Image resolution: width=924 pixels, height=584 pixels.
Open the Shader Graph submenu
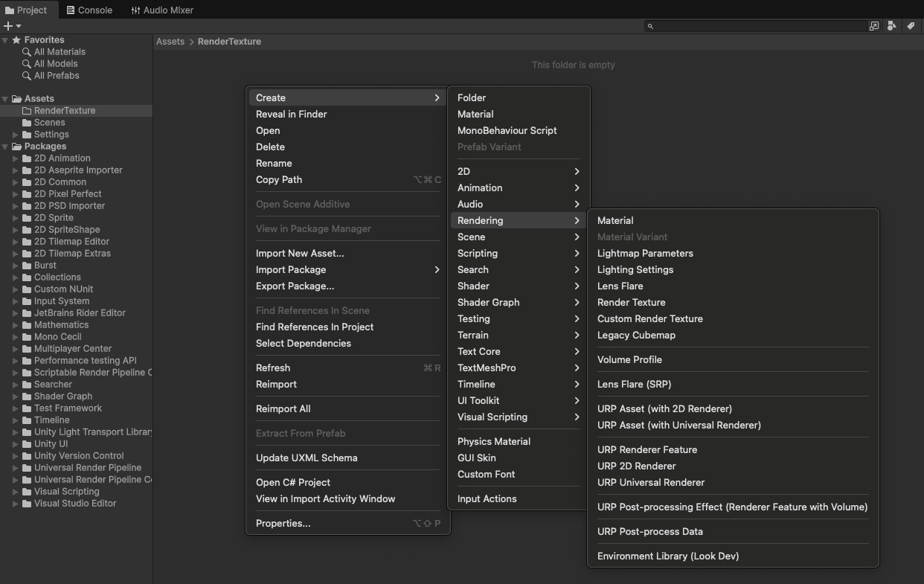click(x=488, y=302)
